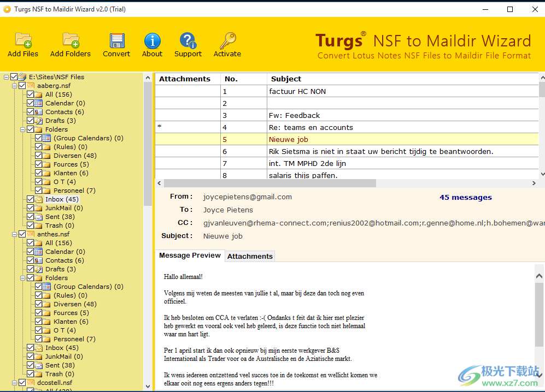The image size is (545, 392).
Task: Start conversion with the Convert icon
Action: tap(117, 40)
